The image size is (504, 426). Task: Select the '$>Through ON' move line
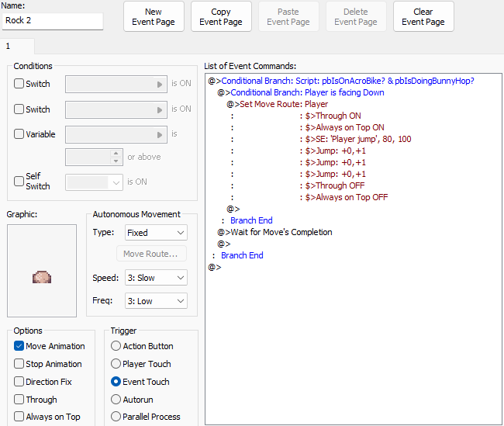[x=333, y=116]
